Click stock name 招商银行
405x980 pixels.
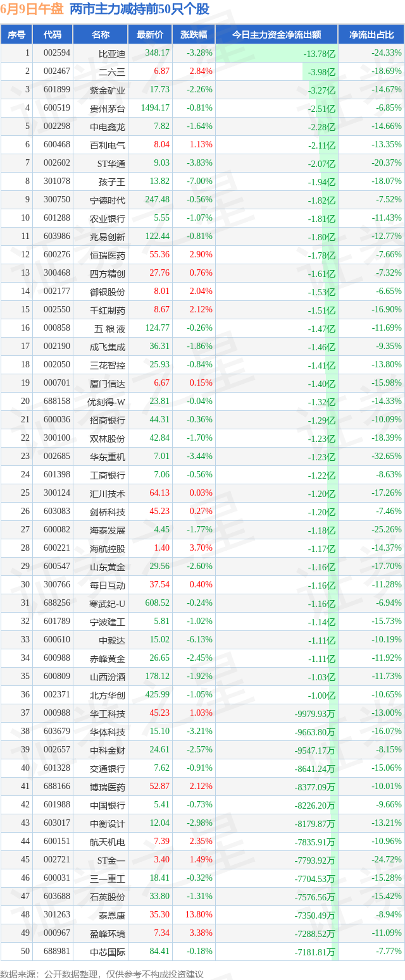tap(108, 420)
